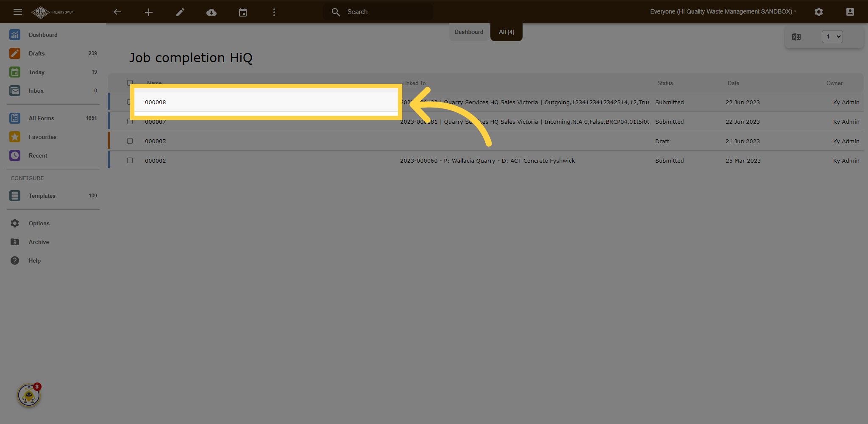Navigate to Drafts in the left panel
Image resolution: width=868 pixels, height=424 pixels.
click(36, 53)
